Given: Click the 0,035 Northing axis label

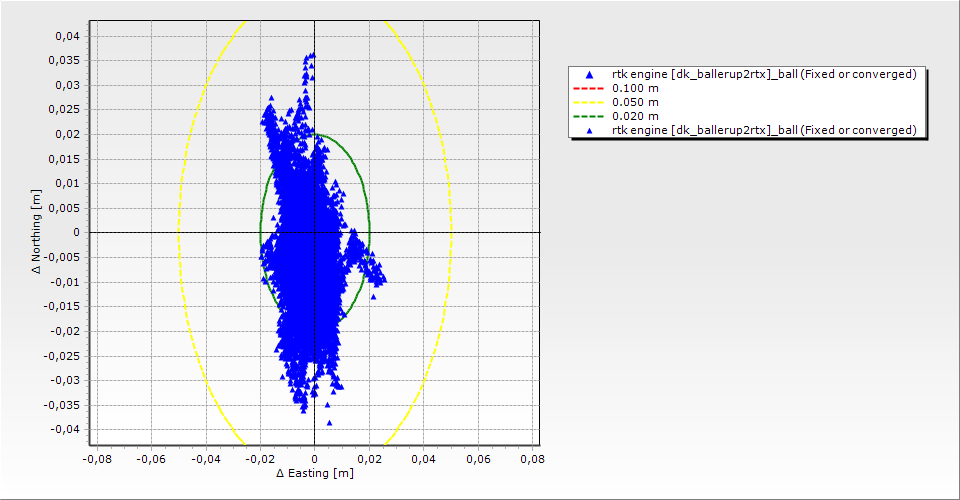Looking at the screenshot, I should pyautogui.click(x=64, y=60).
